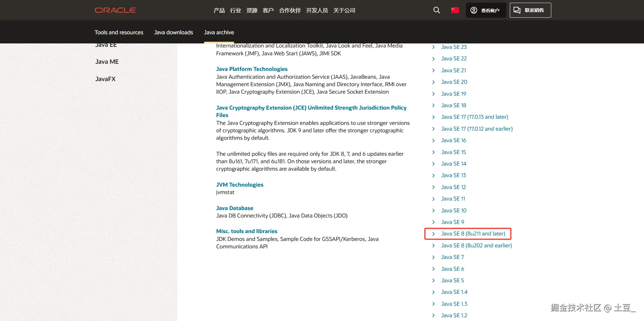Open the 产品 menu

click(x=219, y=11)
